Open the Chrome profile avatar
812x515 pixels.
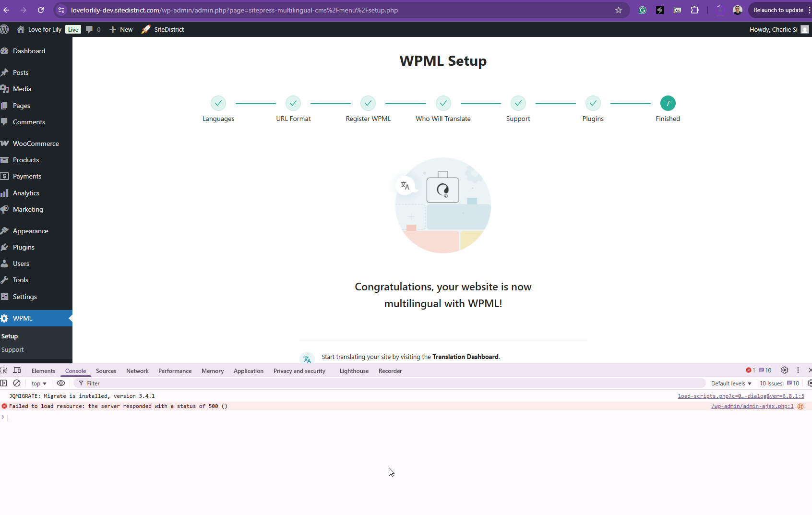[738, 10]
